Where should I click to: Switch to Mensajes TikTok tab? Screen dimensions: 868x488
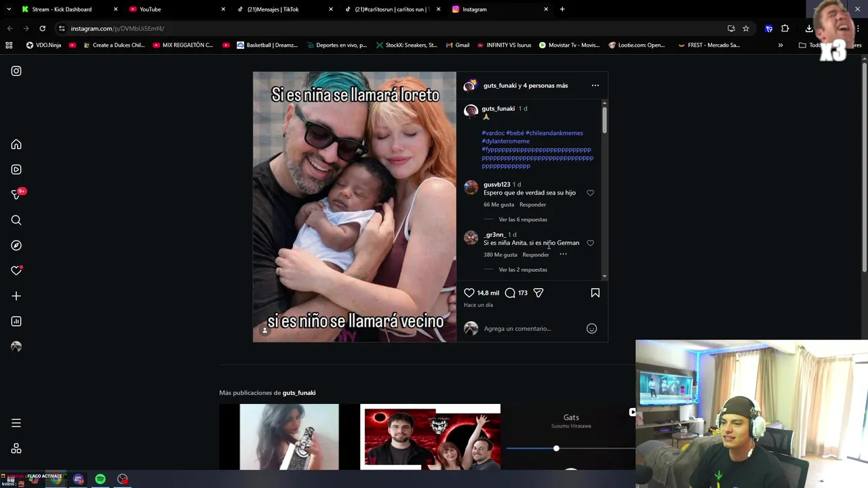pyautogui.click(x=285, y=9)
